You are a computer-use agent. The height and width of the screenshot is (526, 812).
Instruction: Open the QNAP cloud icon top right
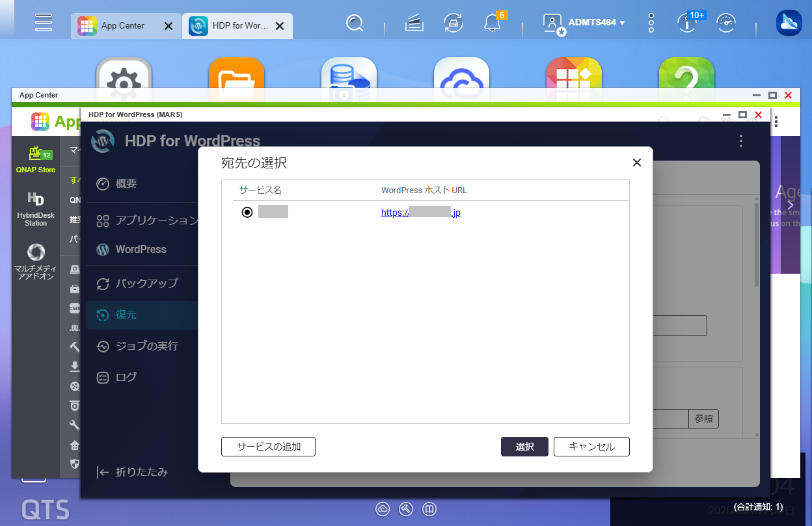[789, 23]
